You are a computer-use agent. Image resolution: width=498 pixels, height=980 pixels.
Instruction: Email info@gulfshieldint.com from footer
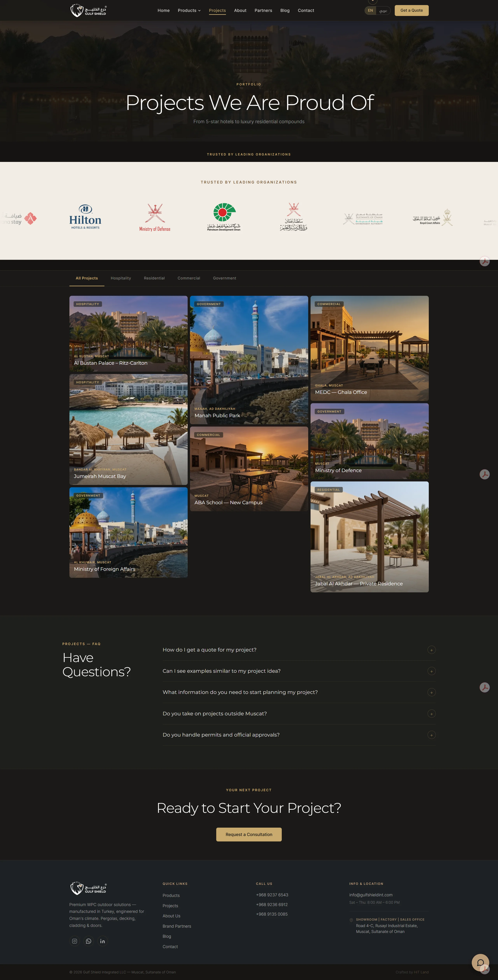click(371, 895)
